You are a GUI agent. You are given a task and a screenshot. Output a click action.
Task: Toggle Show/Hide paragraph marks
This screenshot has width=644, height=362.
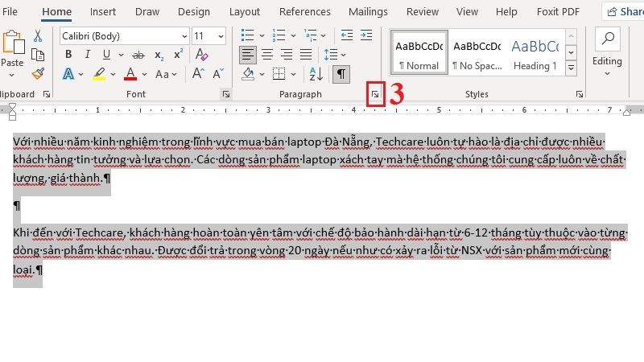[341, 74]
